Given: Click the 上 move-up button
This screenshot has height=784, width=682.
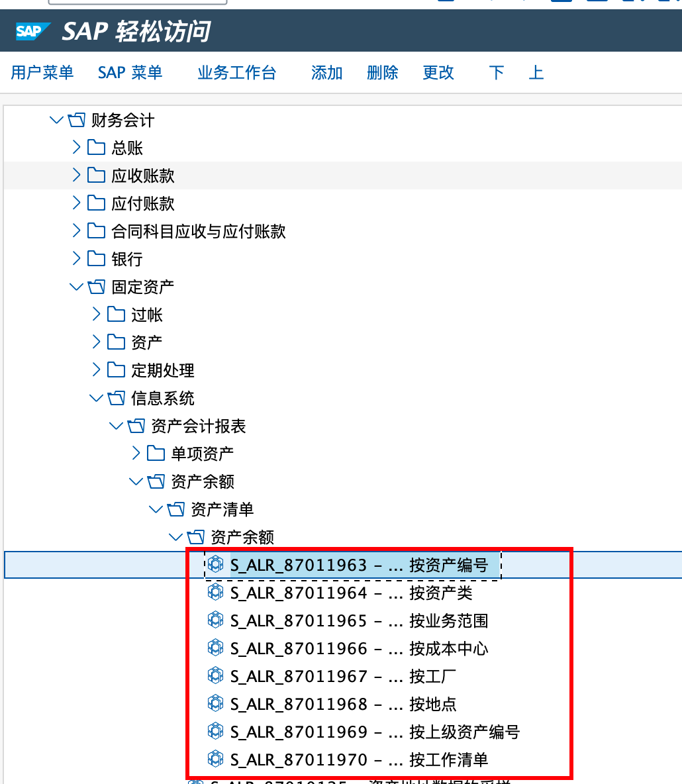Looking at the screenshot, I should tap(536, 72).
